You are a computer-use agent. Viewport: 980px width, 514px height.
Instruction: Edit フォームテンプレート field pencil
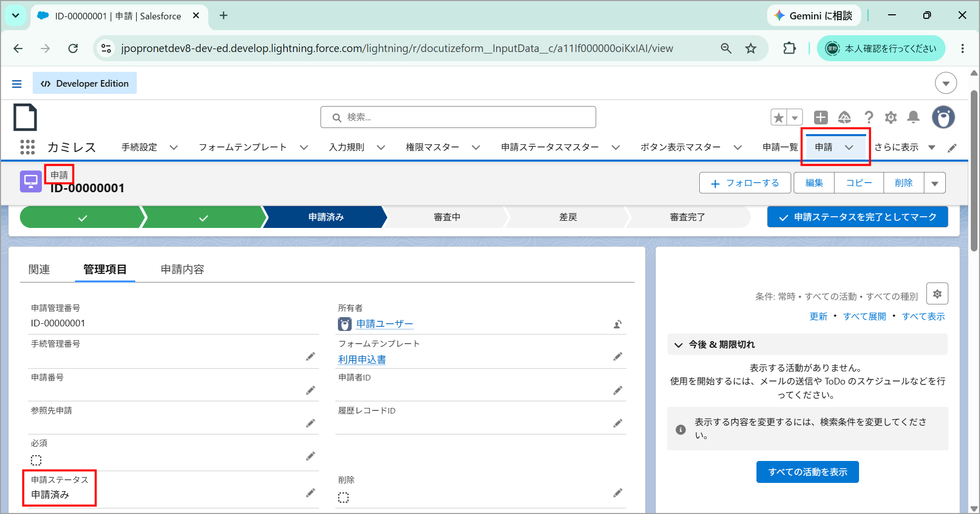(618, 356)
